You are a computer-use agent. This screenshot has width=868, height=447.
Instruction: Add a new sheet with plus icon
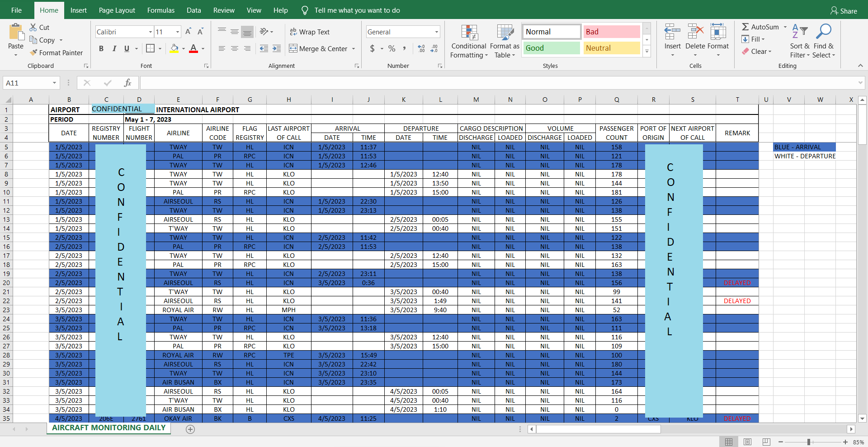click(x=190, y=429)
